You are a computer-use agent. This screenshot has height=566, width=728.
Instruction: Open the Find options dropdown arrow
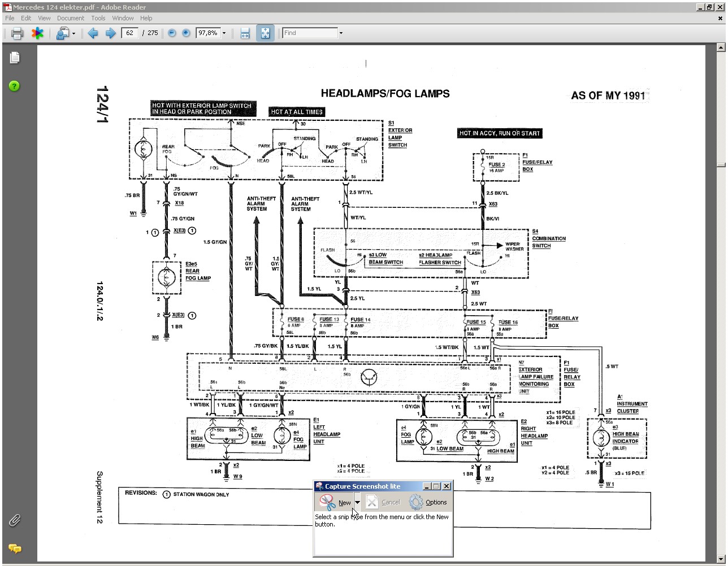(x=341, y=33)
